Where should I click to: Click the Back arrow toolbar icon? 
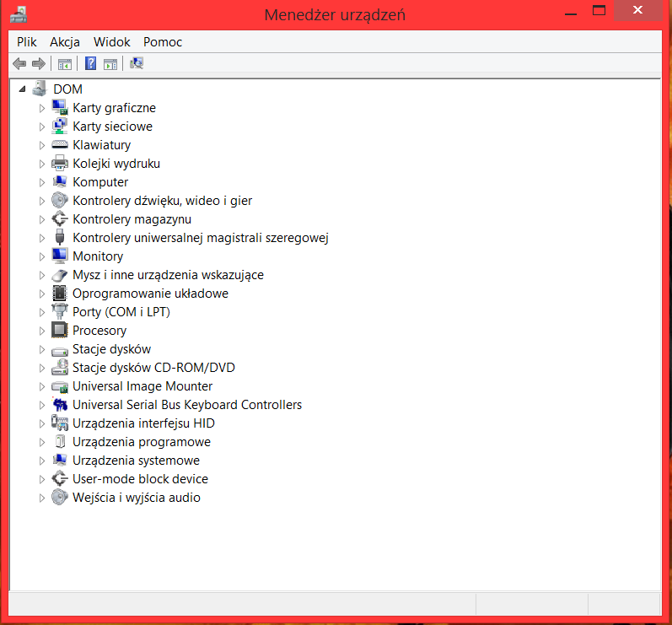pyautogui.click(x=19, y=64)
